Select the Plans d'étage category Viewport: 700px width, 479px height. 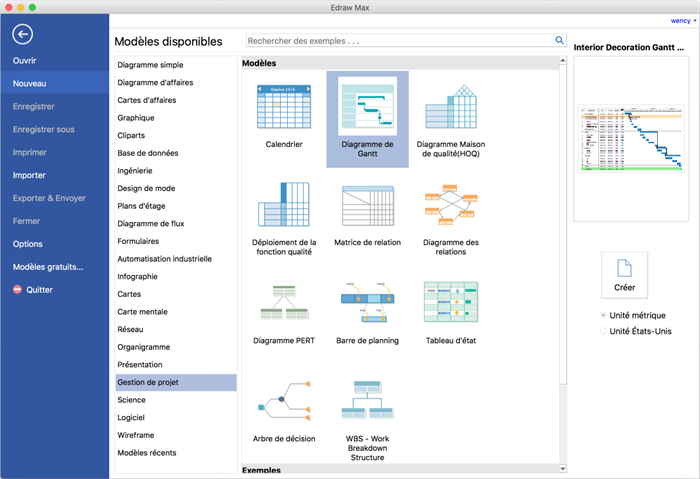[x=176, y=206]
